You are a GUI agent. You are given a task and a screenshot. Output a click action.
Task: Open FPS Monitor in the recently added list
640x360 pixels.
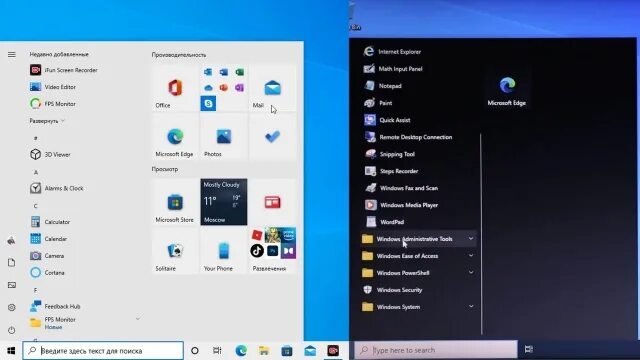click(53, 104)
